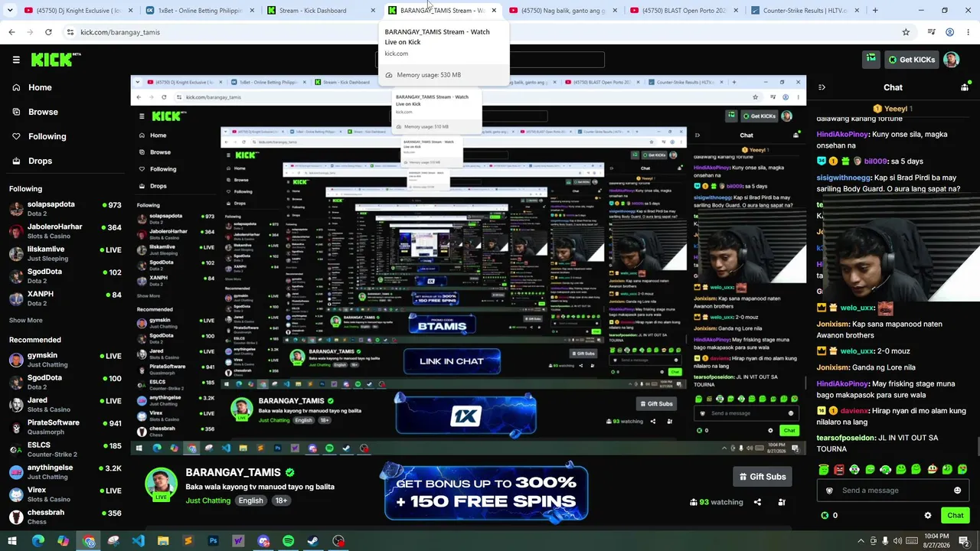The image size is (980, 551).
Task: View site information icon in address bar
Action: pyautogui.click(x=70, y=32)
